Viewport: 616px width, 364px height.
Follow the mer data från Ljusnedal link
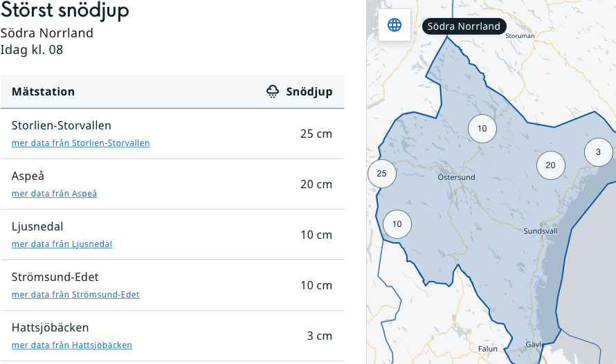62,244
